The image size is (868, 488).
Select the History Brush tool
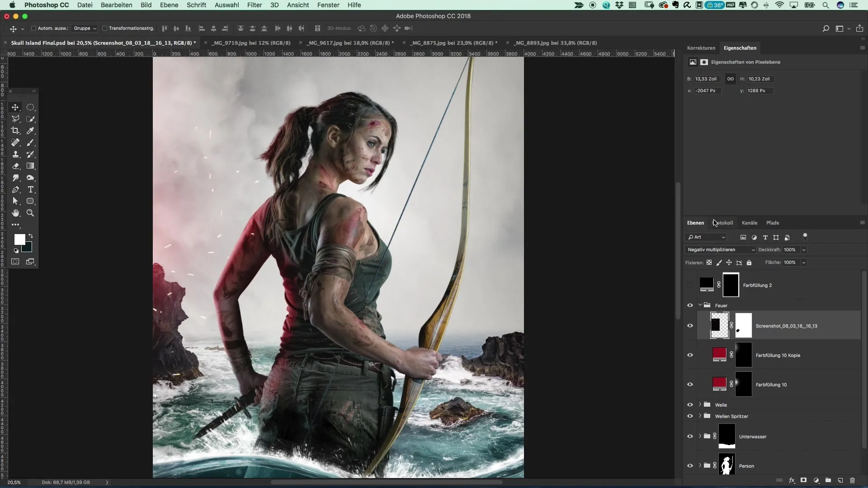pyautogui.click(x=30, y=154)
